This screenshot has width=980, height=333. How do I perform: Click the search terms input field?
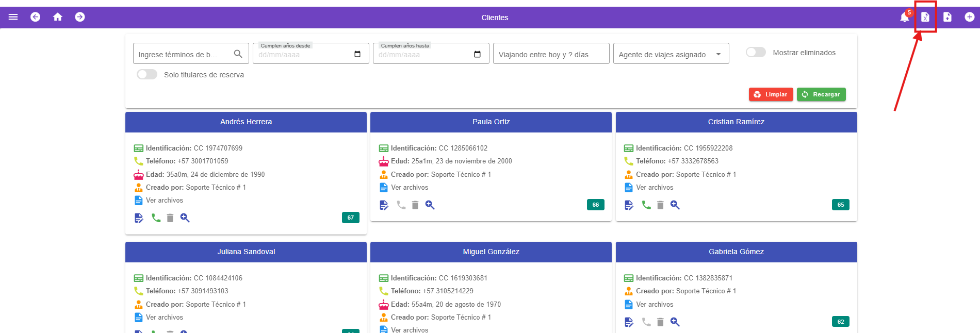pyautogui.click(x=183, y=54)
